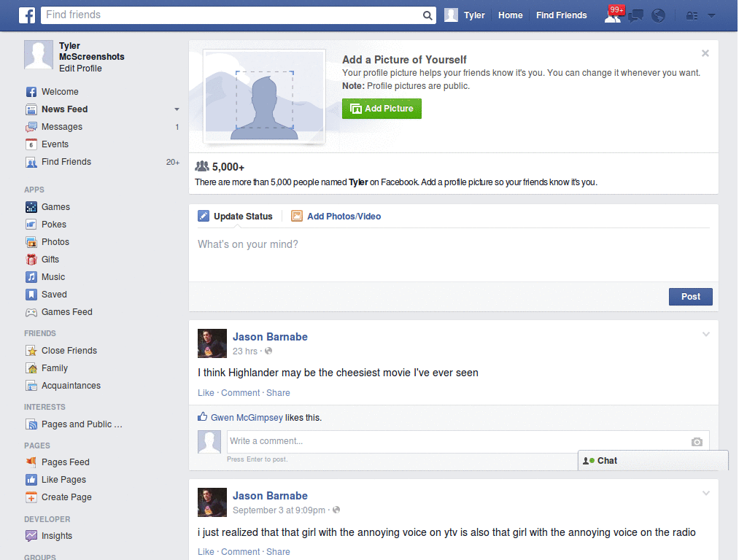Select News Feed in left sidebar
This screenshot has width=747, height=560.
[x=64, y=109]
